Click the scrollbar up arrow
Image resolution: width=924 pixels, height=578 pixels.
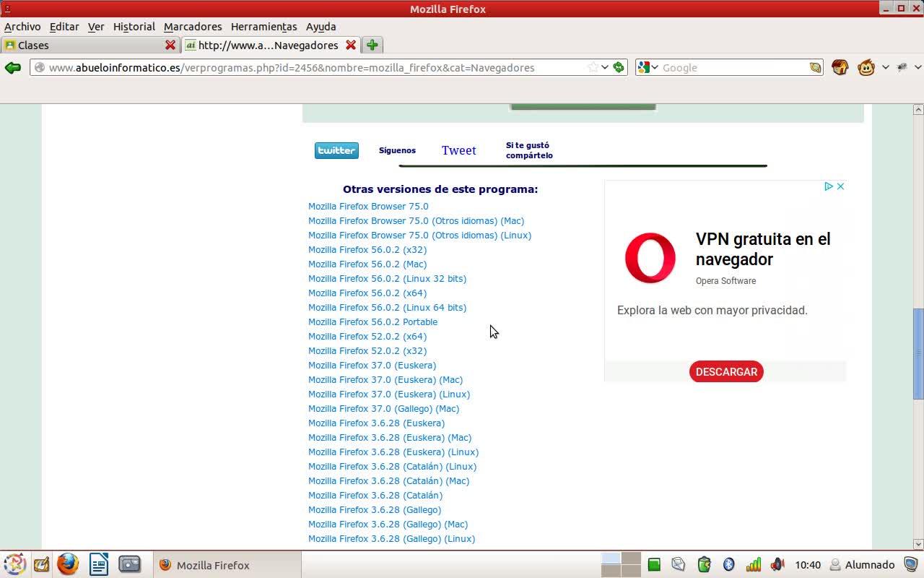(x=918, y=110)
